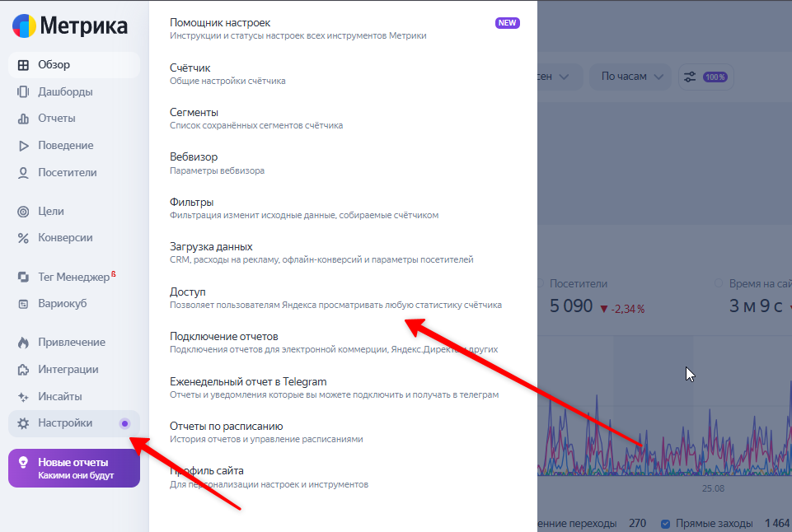Open Тег Менеджер in the sidebar
The image size is (792, 532).
[73, 278]
